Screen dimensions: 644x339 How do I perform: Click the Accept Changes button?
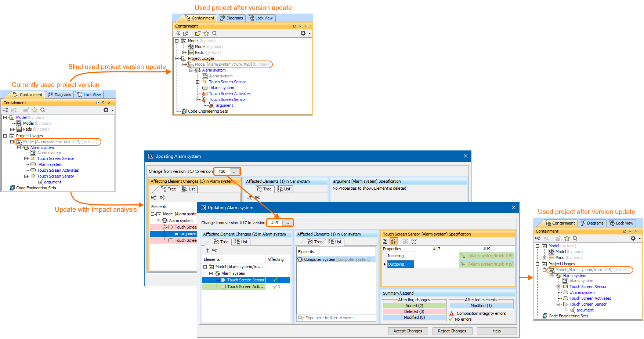click(x=408, y=331)
